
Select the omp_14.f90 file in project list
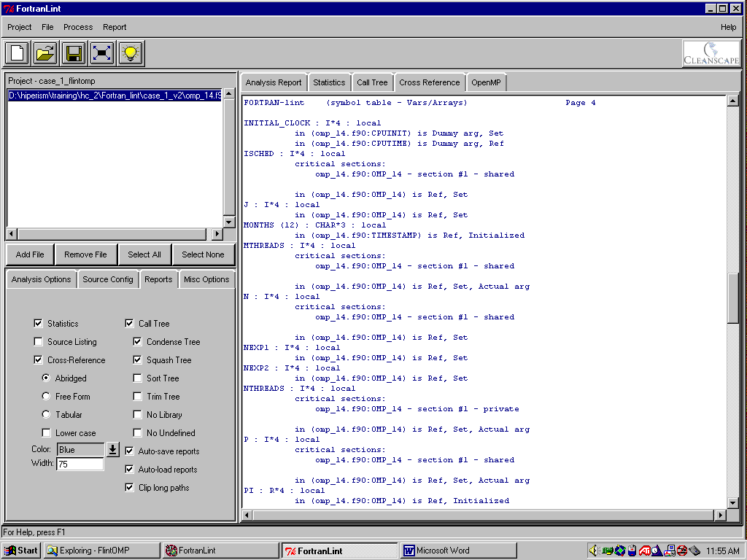115,96
